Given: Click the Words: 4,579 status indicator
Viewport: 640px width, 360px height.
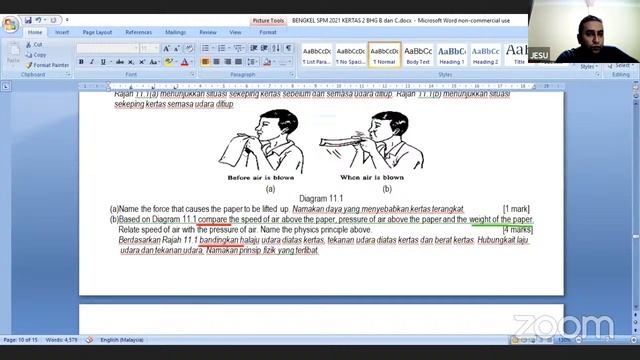Looking at the screenshot, I should 61,340.
